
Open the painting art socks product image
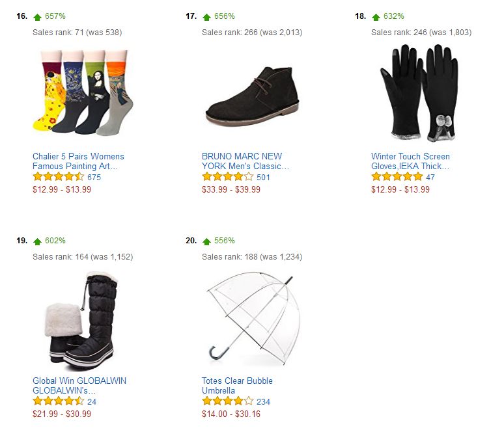(x=83, y=93)
